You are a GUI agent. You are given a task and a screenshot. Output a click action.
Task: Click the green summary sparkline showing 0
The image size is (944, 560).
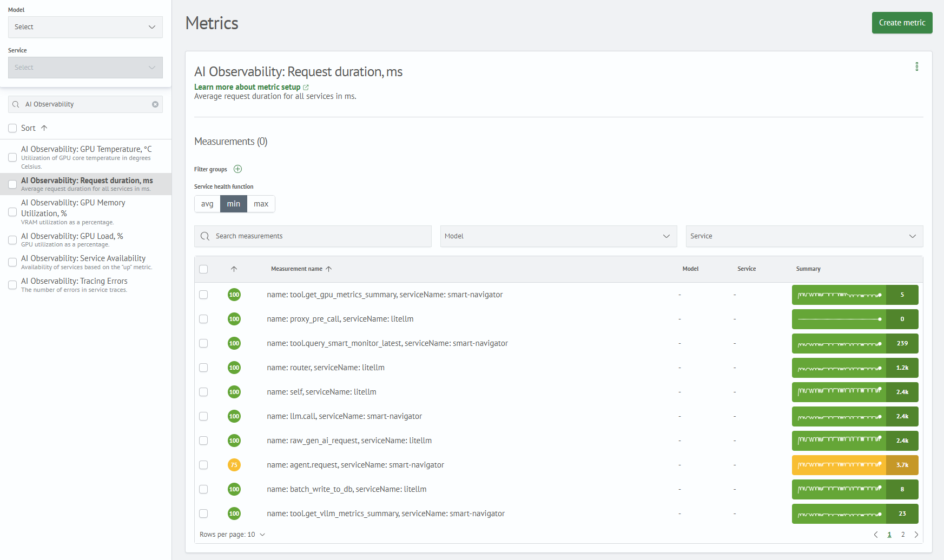pos(855,319)
